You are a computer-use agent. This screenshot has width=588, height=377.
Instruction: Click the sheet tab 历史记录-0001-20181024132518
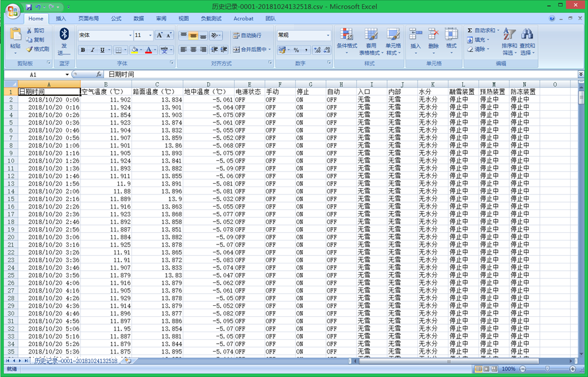[75, 361]
